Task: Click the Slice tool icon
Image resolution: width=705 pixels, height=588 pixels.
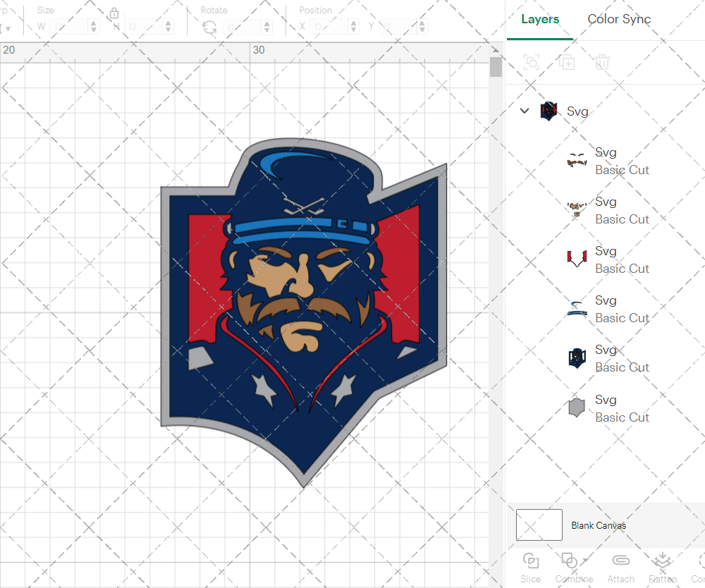Action: [x=531, y=561]
